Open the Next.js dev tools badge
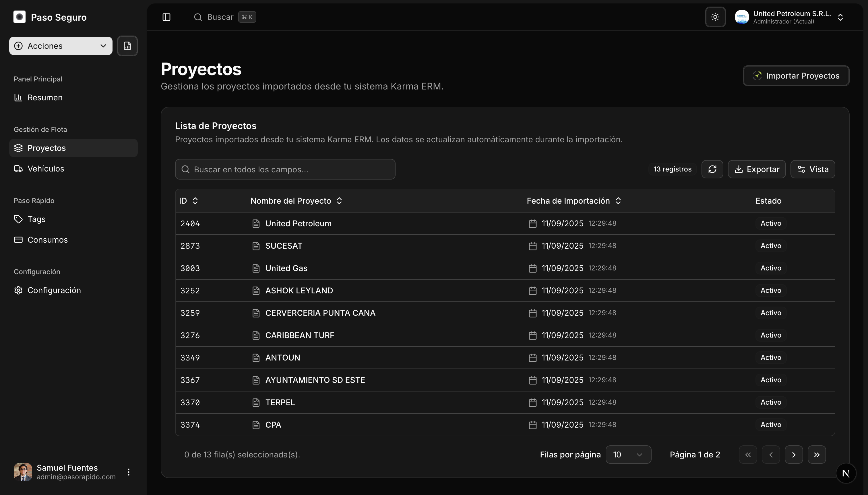Viewport: 868px width, 495px height. (846, 473)
